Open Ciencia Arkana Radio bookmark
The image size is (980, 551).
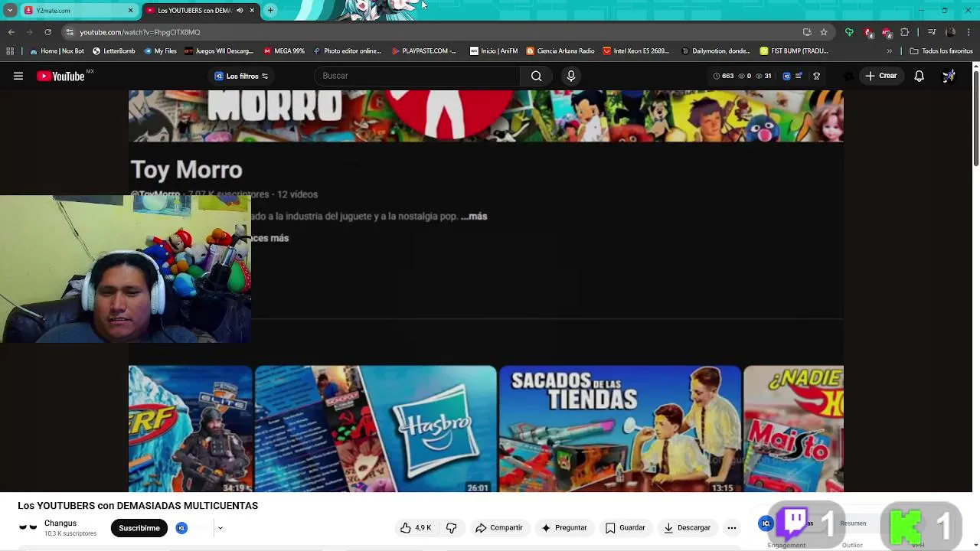click(x=560, y=51)
